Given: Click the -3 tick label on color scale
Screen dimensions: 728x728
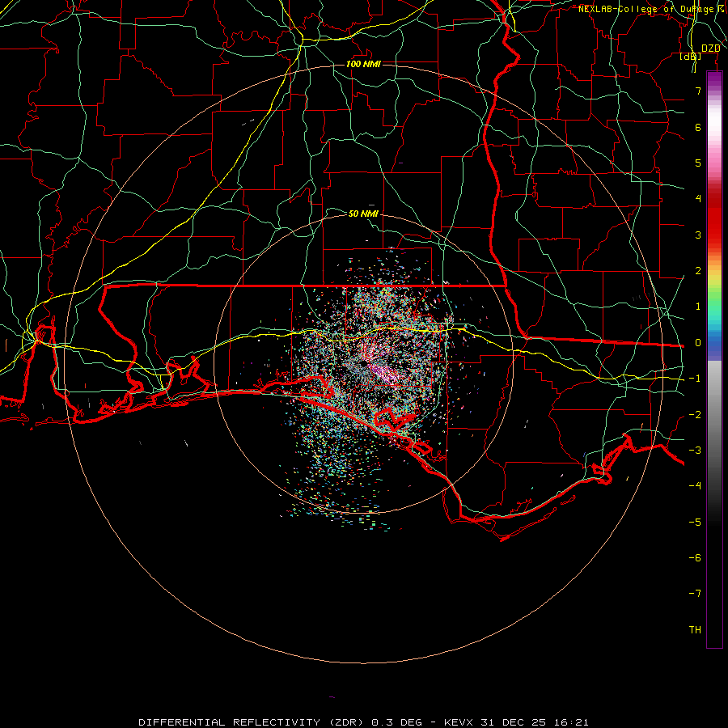Looking at the screenshot, I should pyautogui.click(x=695, y=451).
